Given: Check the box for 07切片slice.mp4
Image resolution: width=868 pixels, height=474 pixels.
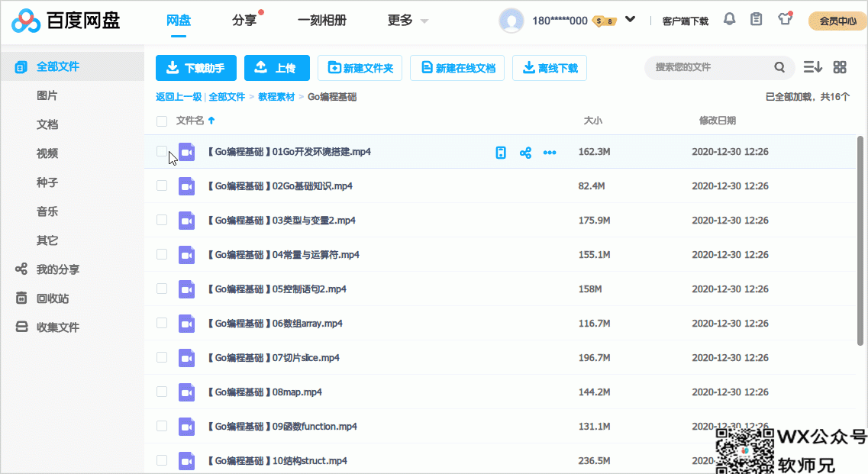Looking at the screenshot, I should [162, 357].
